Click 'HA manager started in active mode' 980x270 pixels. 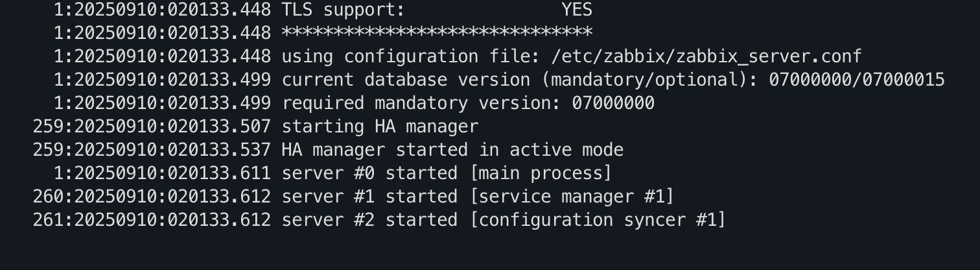click(452, 150)
